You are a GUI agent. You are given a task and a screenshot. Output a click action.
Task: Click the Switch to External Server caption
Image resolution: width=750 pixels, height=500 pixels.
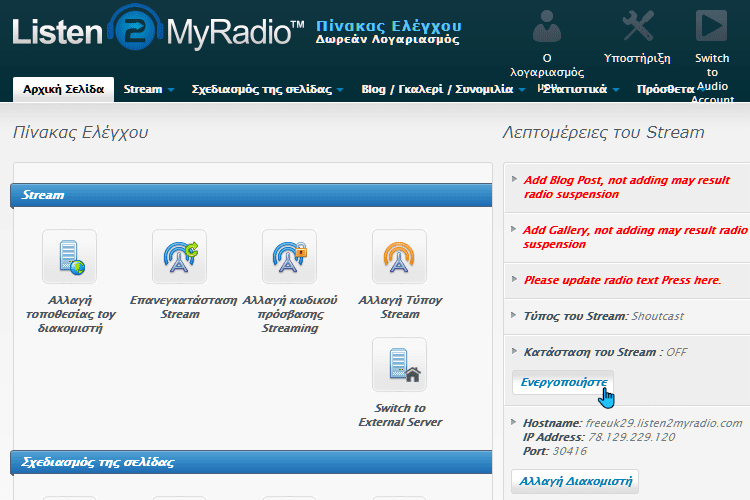click(400, 415)
